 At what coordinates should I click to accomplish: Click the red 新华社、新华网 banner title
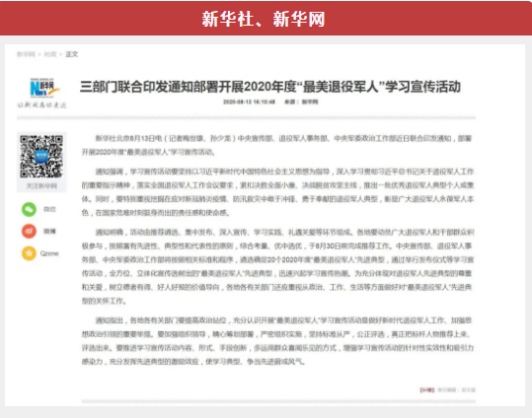coord(264,19)
